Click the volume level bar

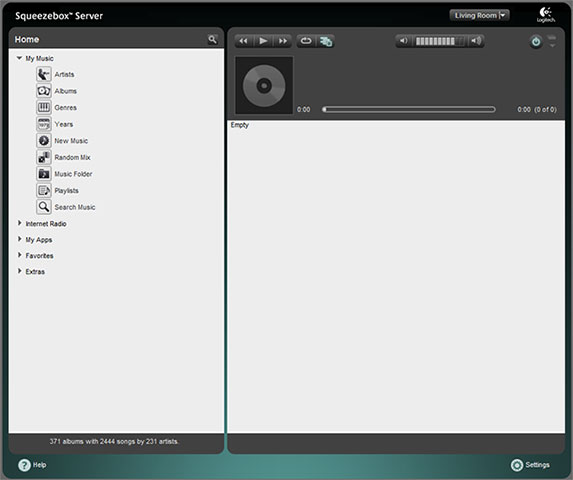440,41
